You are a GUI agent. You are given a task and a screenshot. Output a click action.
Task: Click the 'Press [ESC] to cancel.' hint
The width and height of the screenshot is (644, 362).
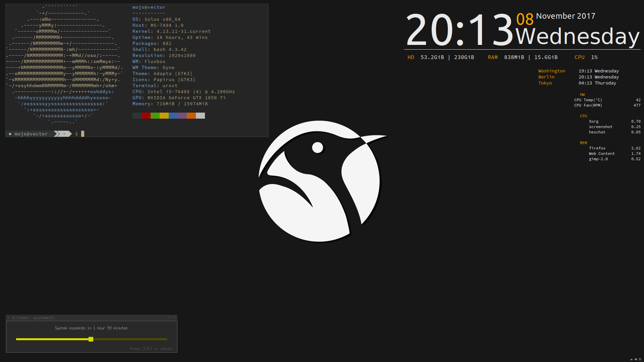pyautogui.click(x=152, y=349)
